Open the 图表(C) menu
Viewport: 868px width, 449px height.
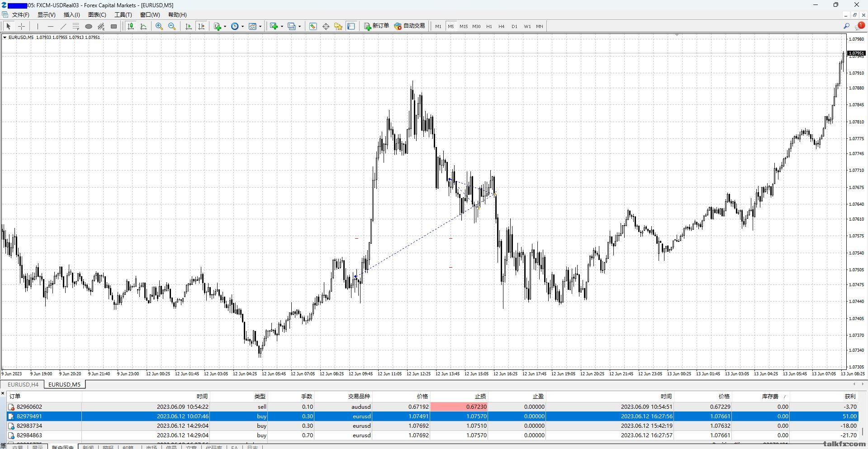tap(97, 14)
